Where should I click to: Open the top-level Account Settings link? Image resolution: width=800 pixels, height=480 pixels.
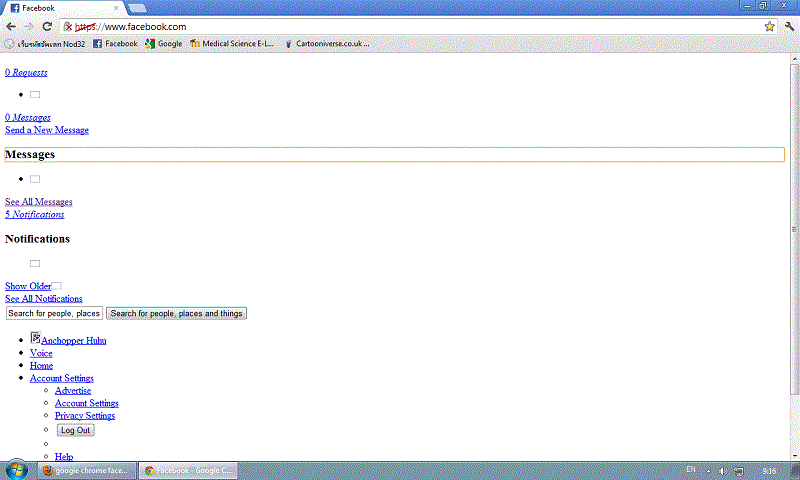tap(62, 378)
